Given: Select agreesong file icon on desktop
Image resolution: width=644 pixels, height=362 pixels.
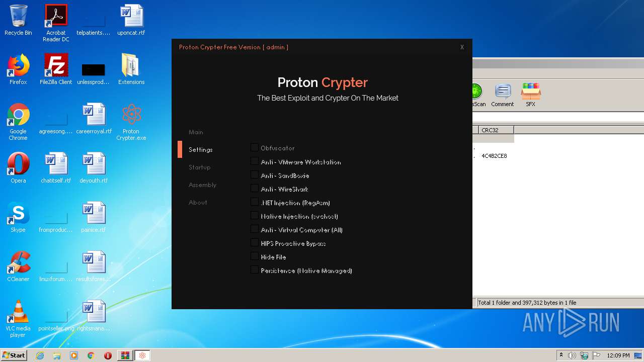Looking at the screenshot, I should [56, 122].
